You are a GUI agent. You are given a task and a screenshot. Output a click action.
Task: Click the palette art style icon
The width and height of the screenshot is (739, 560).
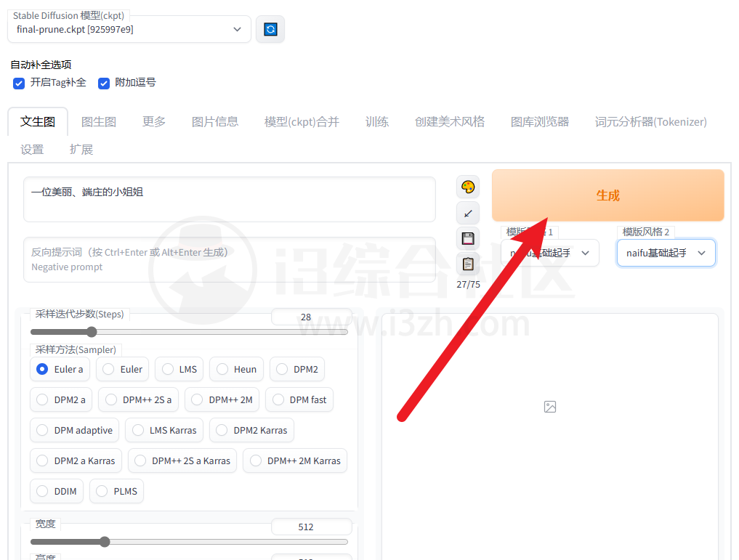[x=468, y=187]
